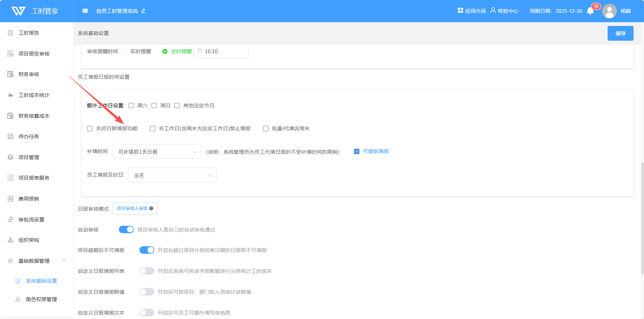Click the 项目审核人审核 mode button
The height and width of the screenshot is (319, 644).
132,209
